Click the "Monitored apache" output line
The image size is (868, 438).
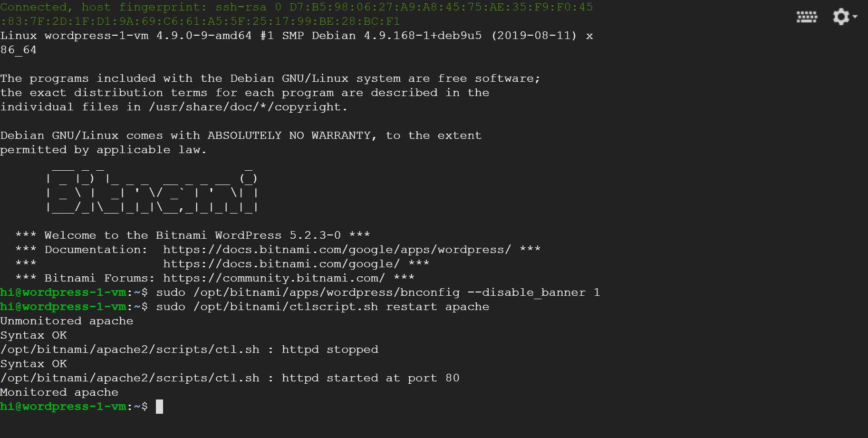pyautogui.click(x=59, y=392)
